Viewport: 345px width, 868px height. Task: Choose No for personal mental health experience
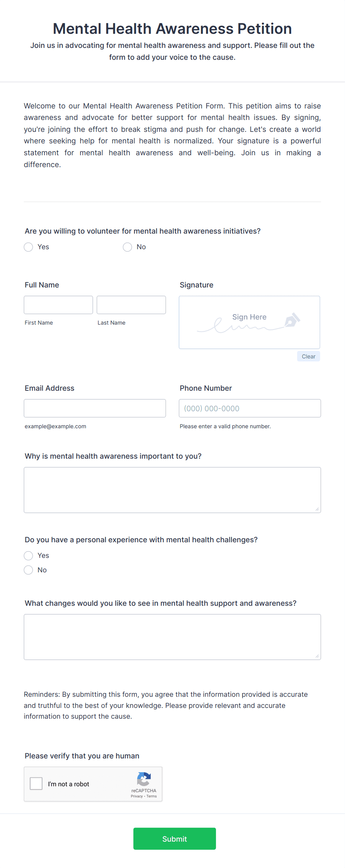click(29, 570)
